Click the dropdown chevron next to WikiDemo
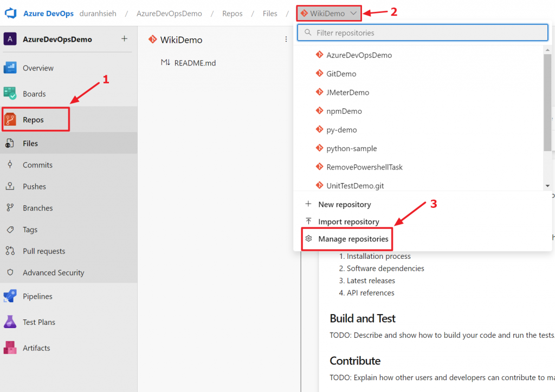Image resolution: width=555 pixels, height=392 pixels. click(353, 14)
